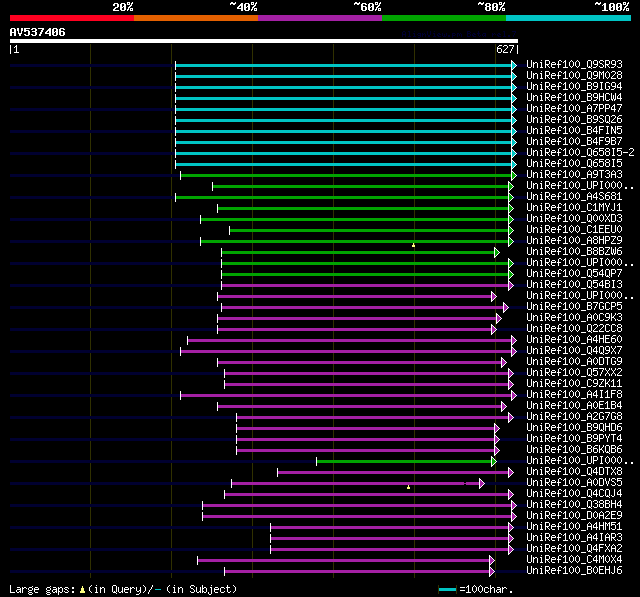Select hit label UniRef100_C1MYJ1
Screen dimensions: 640x597
pyautogui.click(x=574, y=208)
